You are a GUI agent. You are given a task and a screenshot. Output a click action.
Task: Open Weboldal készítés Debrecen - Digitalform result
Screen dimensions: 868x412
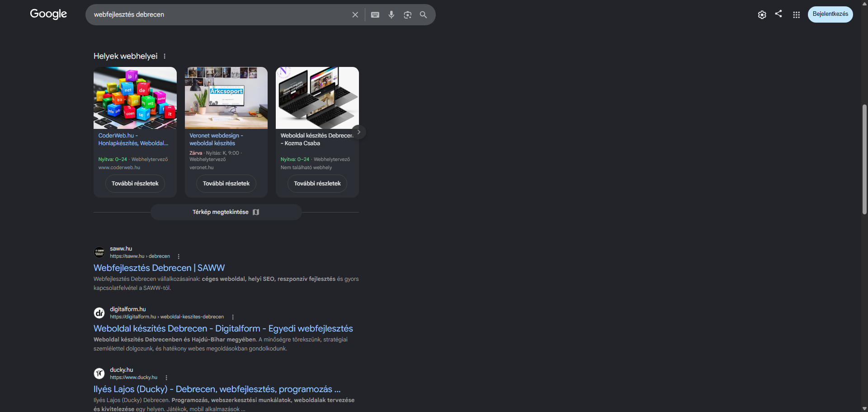[223, 328]
